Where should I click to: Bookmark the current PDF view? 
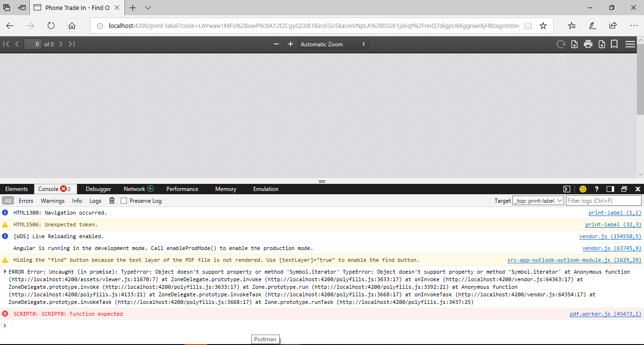coord(614,44)
